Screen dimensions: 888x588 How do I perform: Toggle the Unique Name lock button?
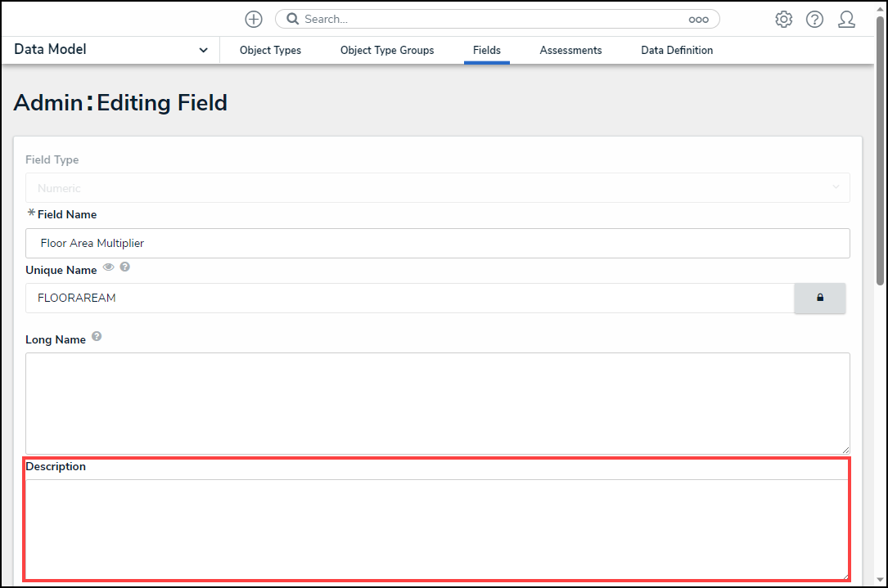coord(819,298)
